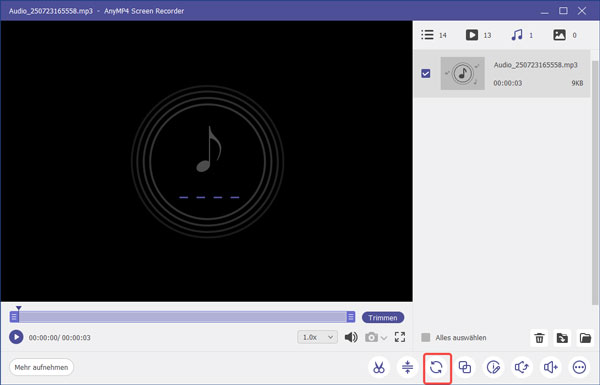600x385 pixels.
Task: Filter to the 13 video recordings
Action: coord(478,35)
